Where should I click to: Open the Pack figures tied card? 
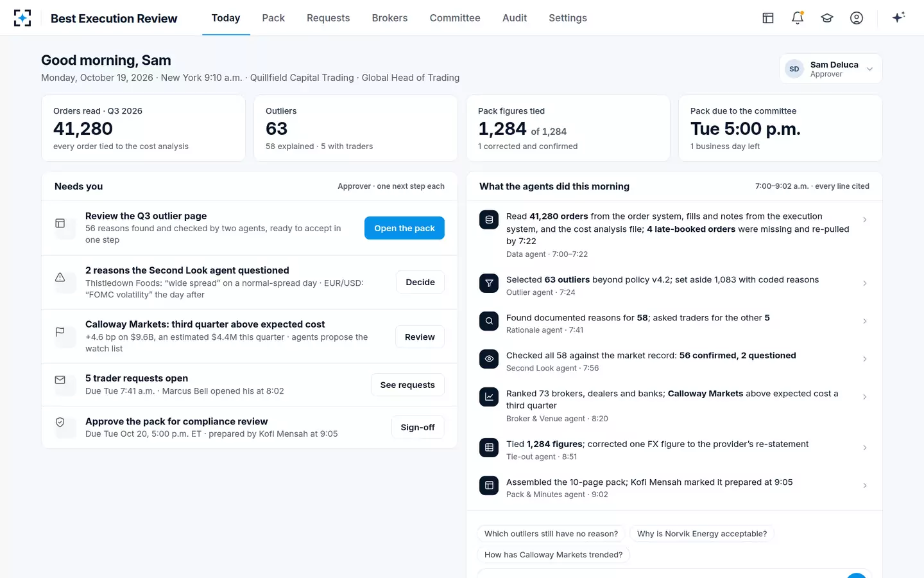[x=568, y=128]
